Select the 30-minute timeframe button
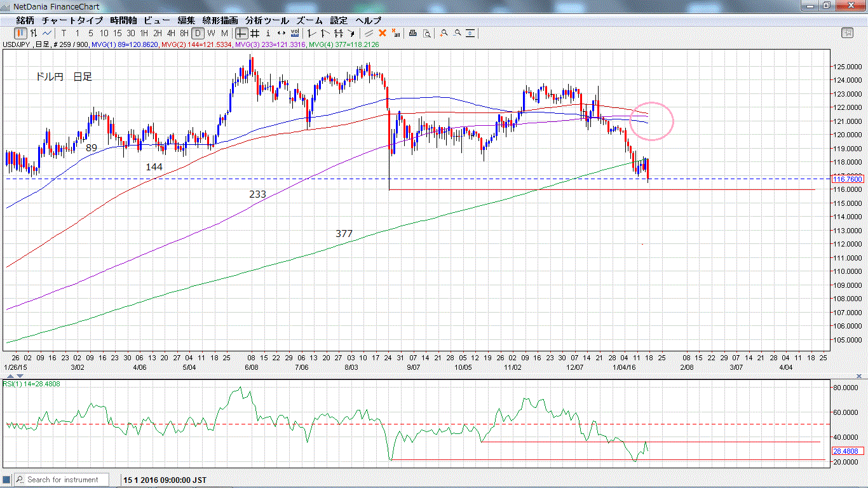This screenshot has height=488, width=868. [131, 33]
